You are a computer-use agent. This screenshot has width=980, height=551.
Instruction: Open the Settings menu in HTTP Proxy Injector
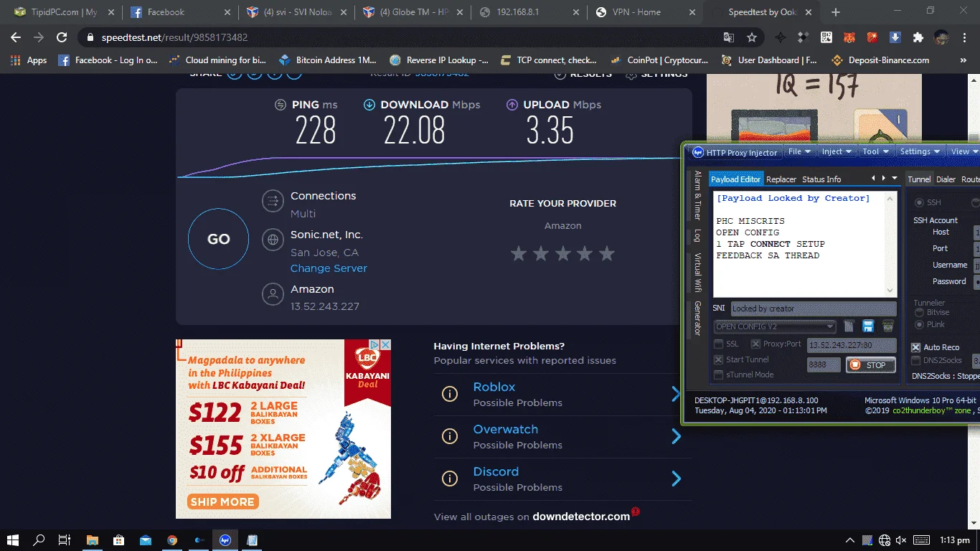[x=920, y=151]
